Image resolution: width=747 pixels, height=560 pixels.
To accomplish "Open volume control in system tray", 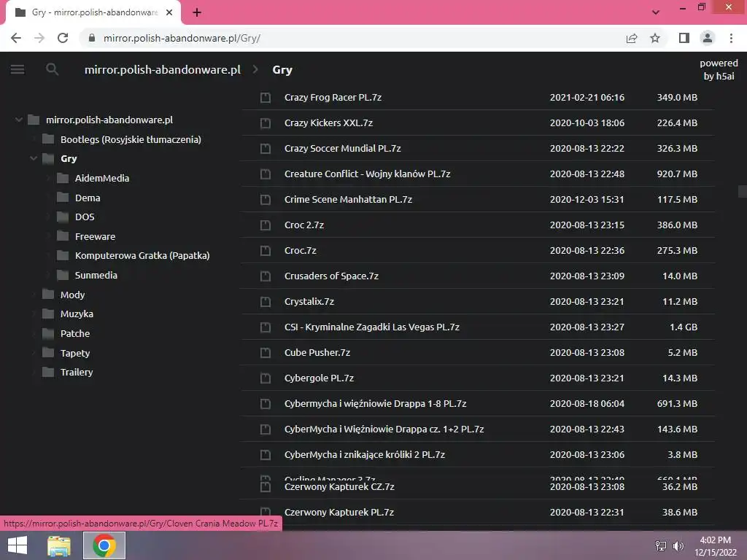I will (x=678, y=546).
